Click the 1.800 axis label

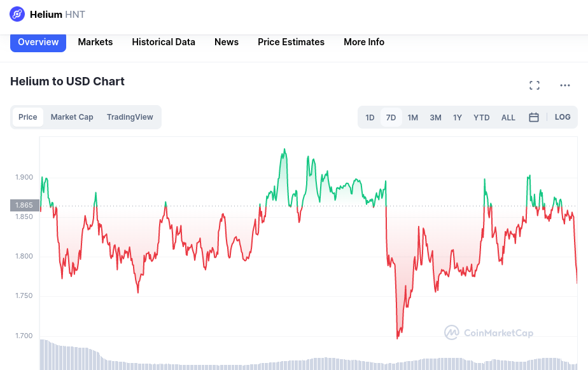click(24, 256)
